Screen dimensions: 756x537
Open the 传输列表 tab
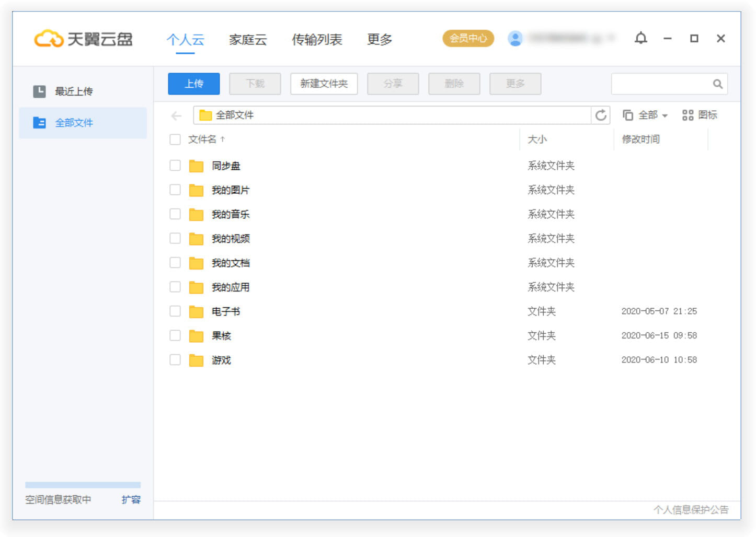coord(316,40)
